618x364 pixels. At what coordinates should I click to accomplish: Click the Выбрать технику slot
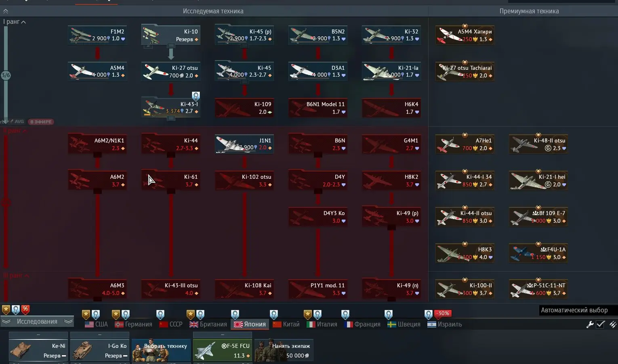161,350
